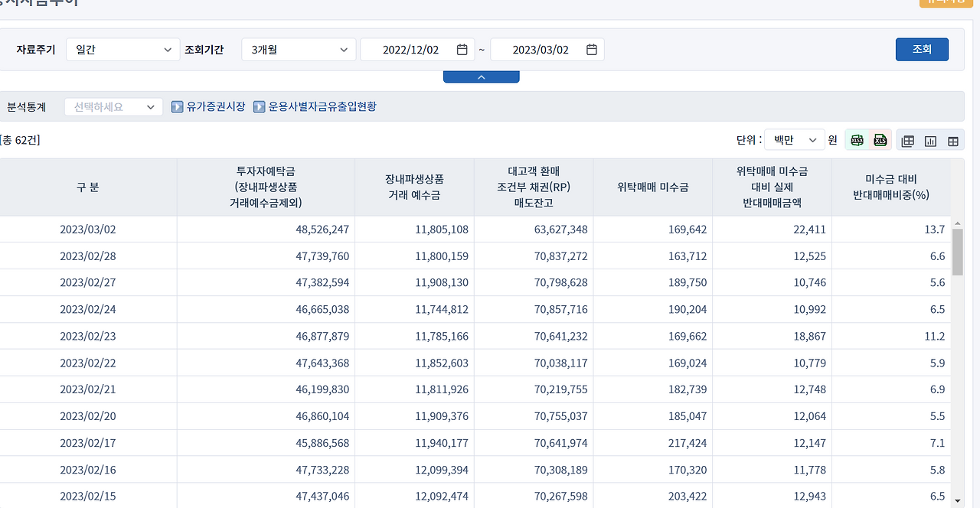The height and width of the screenshot is (508, 980).
Task: Click arrow icon beside 운용사별자금유출입현황
Action: pyautogui.click(x=259, y=107)
